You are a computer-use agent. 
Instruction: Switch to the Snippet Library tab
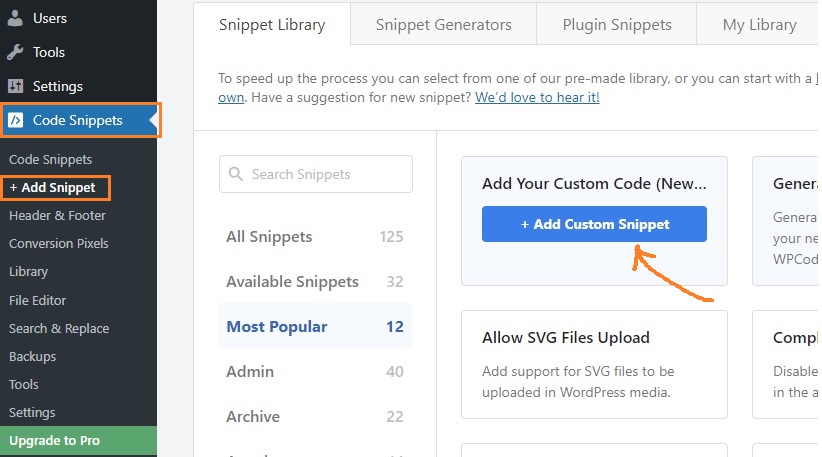point(272,25)
